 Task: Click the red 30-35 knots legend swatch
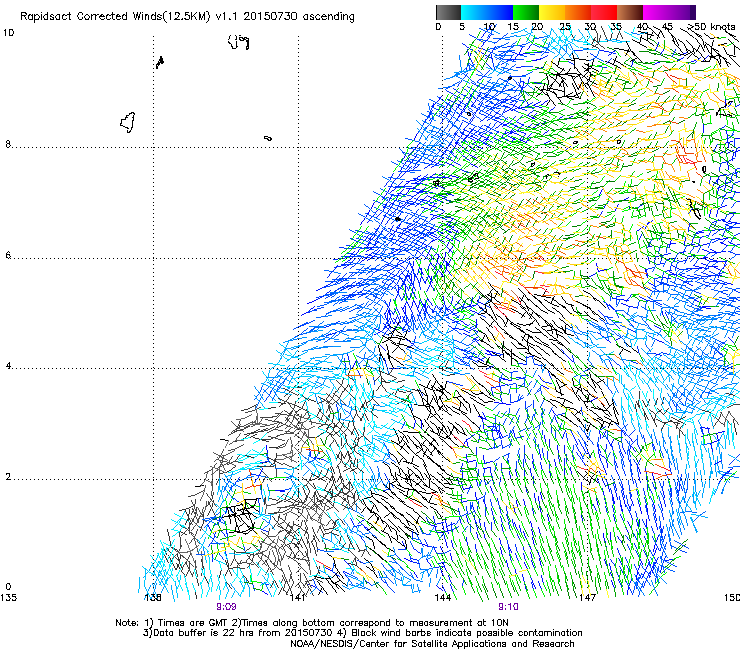pyautogui.click(x=604, y=12)
